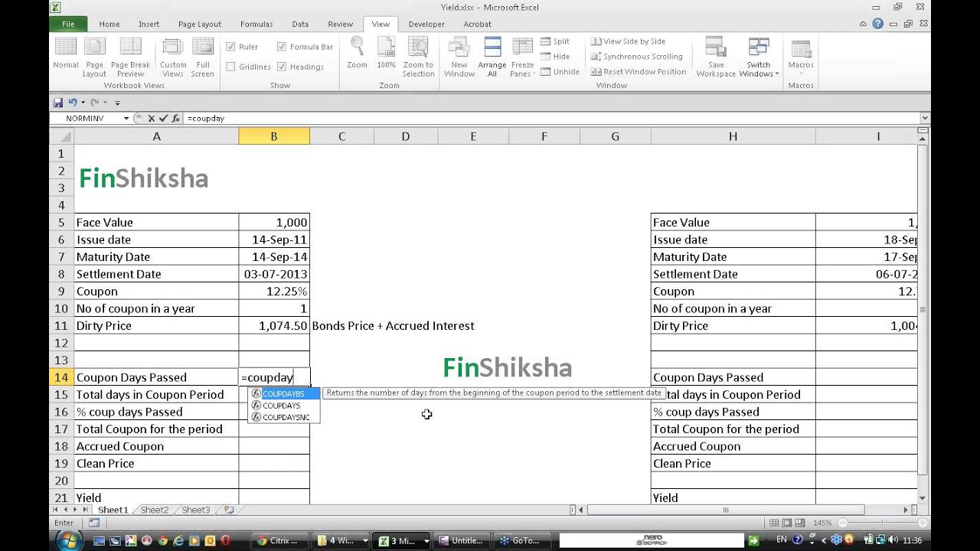Select COUPDAYS function suggestion
Image resolution: width=980 pixels, height=551 pixels.
(x=283, y=405)
